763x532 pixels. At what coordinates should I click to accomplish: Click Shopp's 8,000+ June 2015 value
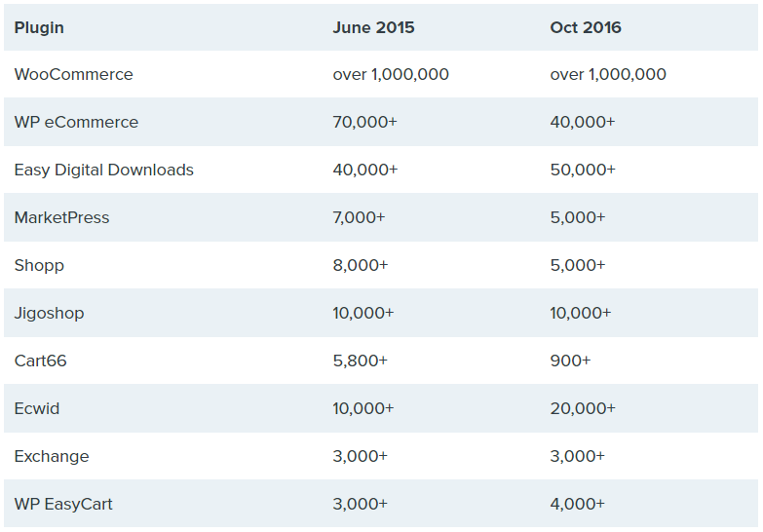point(360,265)
